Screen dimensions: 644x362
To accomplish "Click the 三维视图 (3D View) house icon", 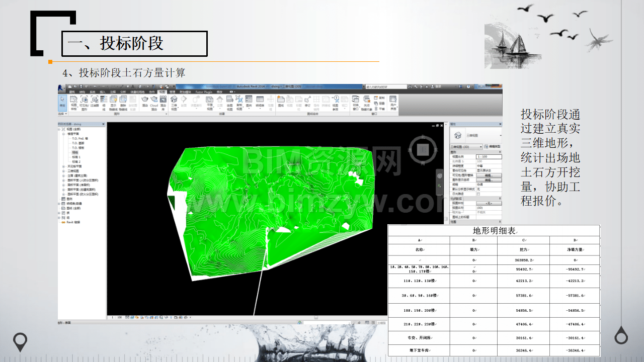I will coord(174,103).
